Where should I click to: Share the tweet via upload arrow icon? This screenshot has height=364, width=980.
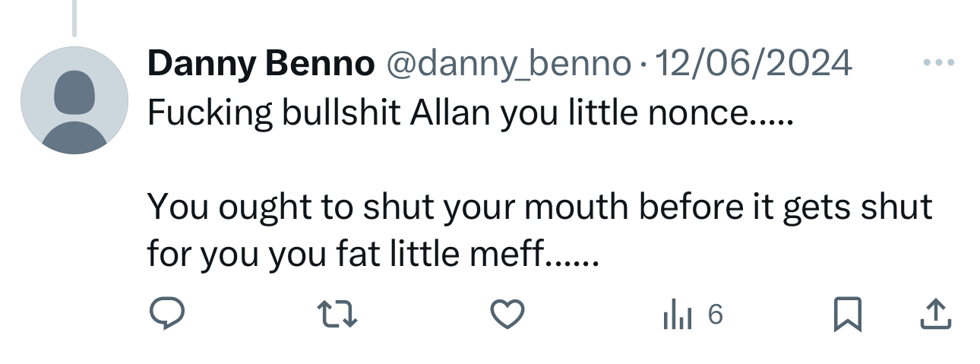click(x=935, y=314)
